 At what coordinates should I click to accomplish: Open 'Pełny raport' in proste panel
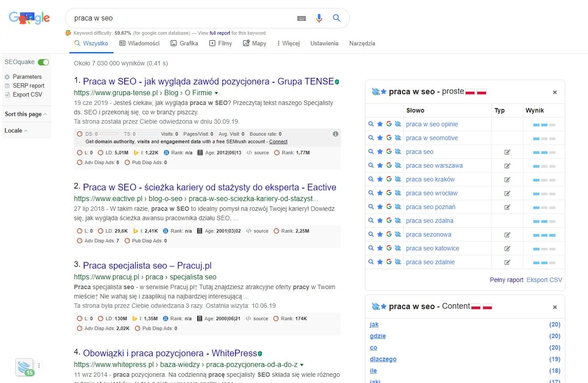(507, 280)
